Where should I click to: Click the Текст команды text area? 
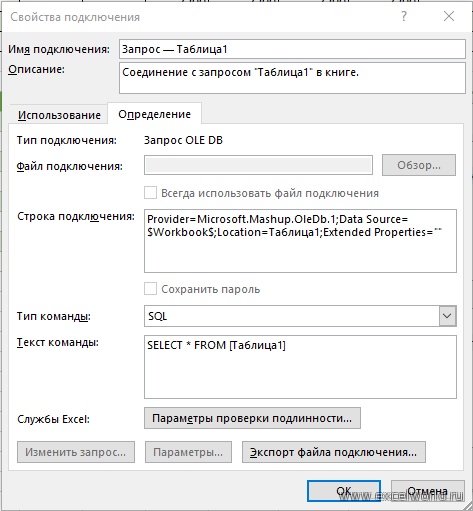coord(300,367)
